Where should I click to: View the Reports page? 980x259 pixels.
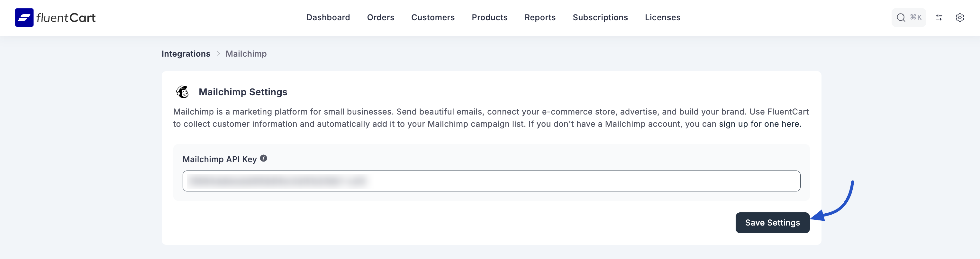click(540, 17)
